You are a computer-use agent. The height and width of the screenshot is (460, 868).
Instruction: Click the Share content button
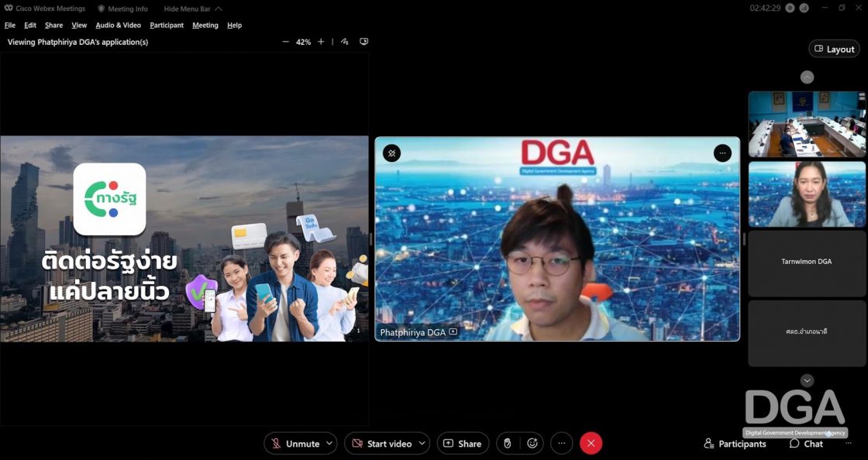tap(463, 444)
